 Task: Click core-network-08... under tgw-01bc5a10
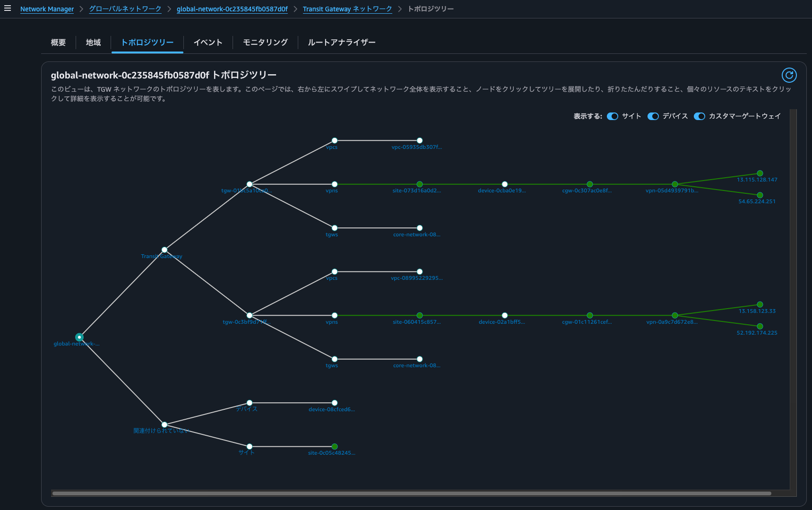(416, 234)
